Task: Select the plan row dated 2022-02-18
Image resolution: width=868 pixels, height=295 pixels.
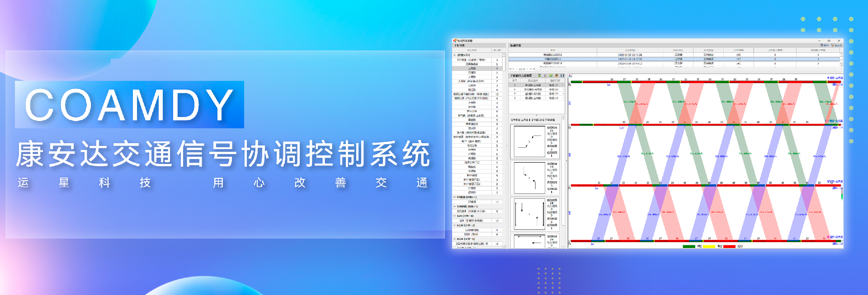Action: (674, 63)
